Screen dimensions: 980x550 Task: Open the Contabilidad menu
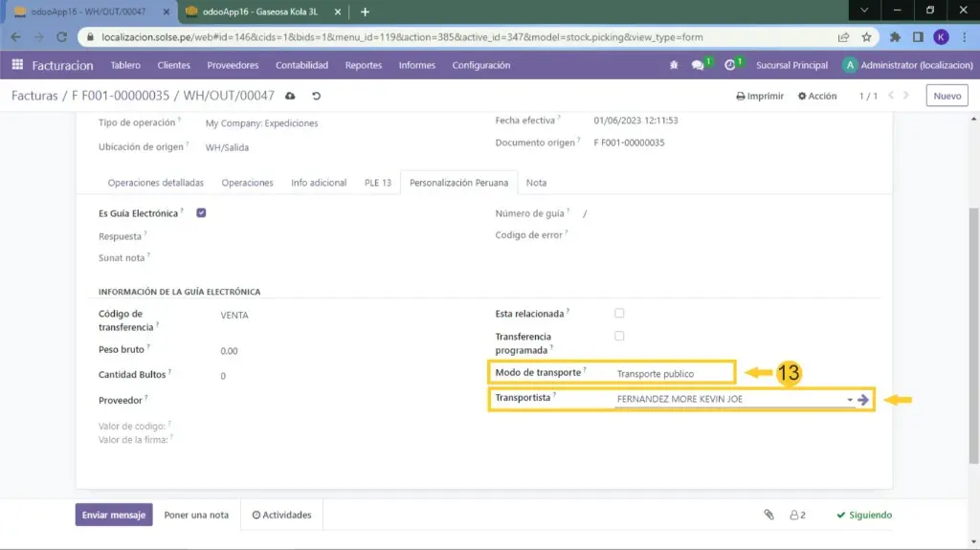click(x=301, y=65)
